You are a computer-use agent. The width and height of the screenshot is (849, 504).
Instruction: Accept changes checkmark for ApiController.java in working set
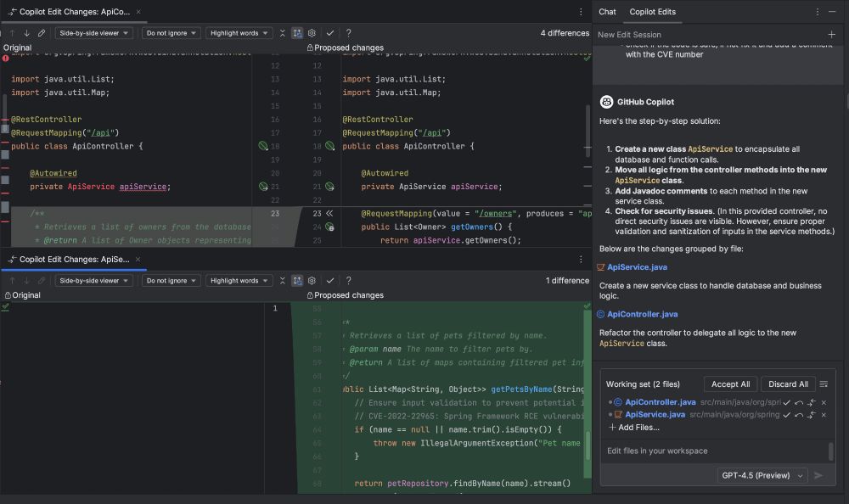tap(787, 402)
